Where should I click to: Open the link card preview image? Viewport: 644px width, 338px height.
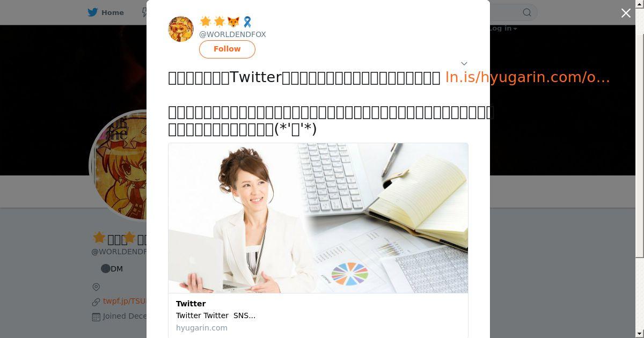pos(318,218)
